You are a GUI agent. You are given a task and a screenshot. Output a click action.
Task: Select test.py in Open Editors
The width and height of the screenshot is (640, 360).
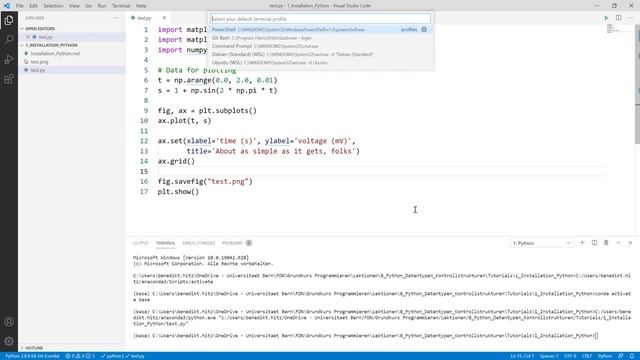[45, 37]
